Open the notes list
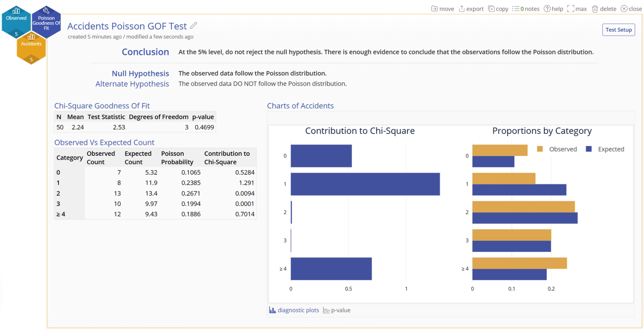Viewport: 644px width, 336px height. point(526,9)
